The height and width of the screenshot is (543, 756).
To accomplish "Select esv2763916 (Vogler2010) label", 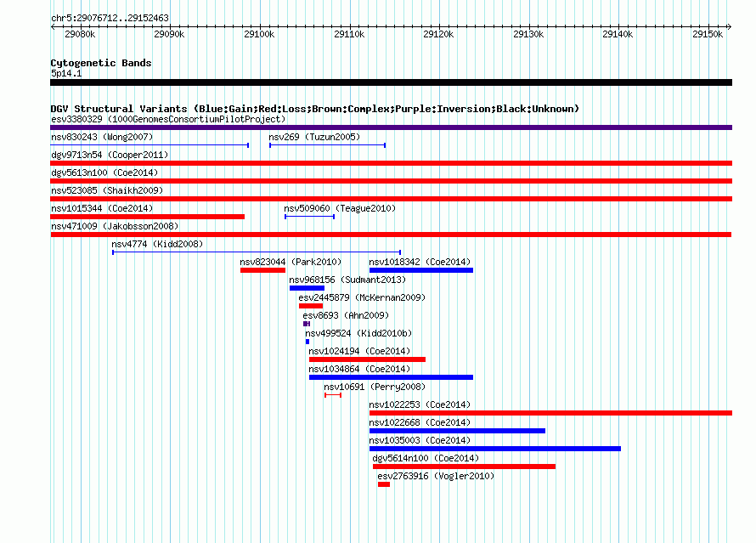I will 436,476.
